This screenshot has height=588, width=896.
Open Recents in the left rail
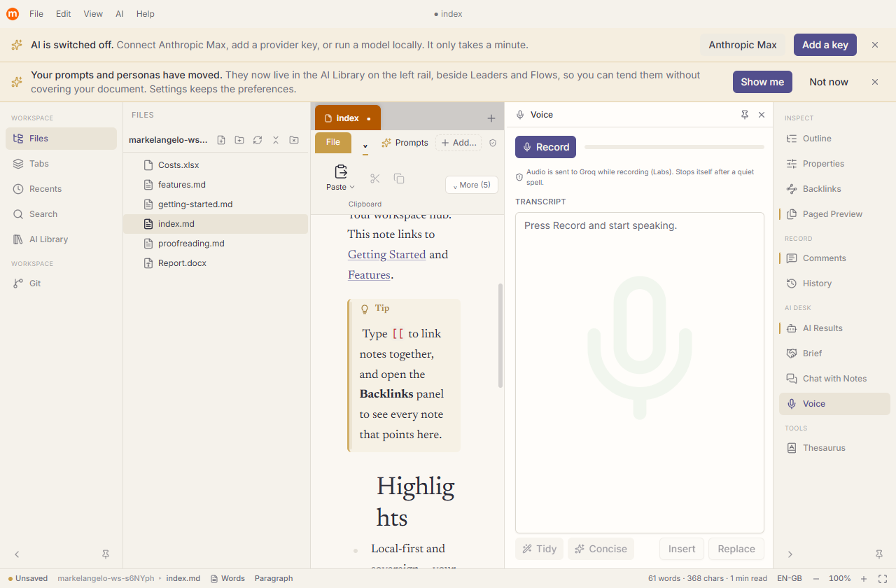(x=62, y=189)
